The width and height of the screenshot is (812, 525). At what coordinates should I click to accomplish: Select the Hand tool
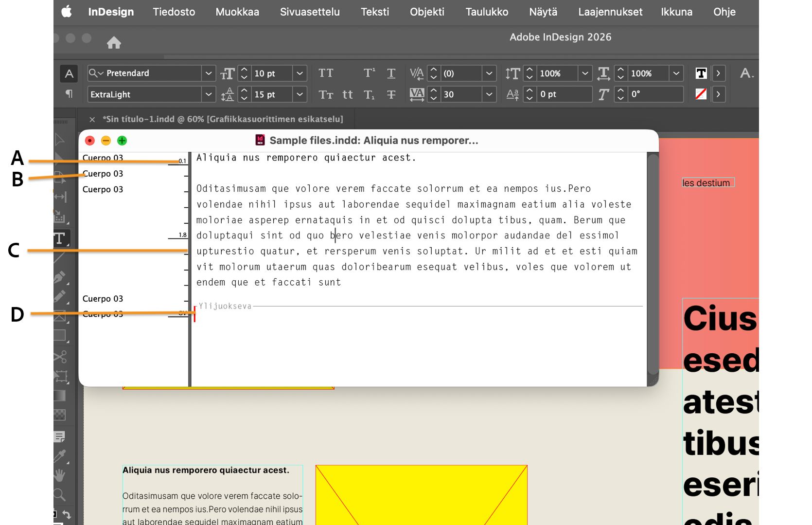(59, 475)
